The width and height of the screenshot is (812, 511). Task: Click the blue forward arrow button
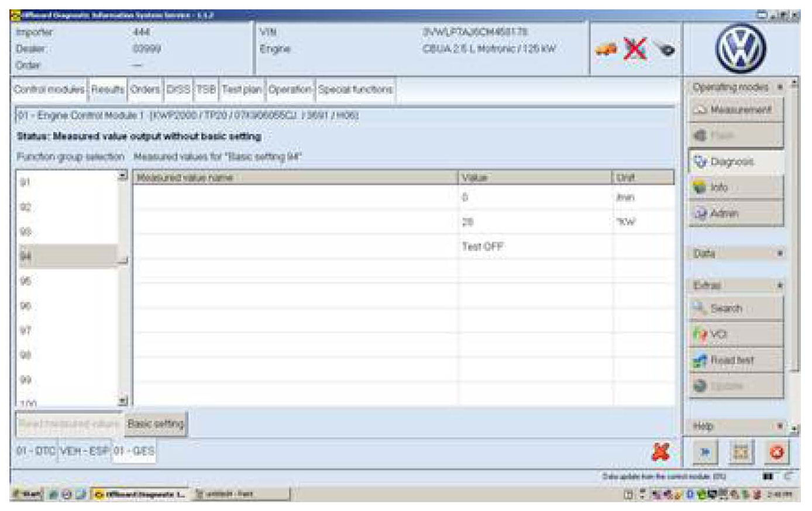tap(705, 453)
